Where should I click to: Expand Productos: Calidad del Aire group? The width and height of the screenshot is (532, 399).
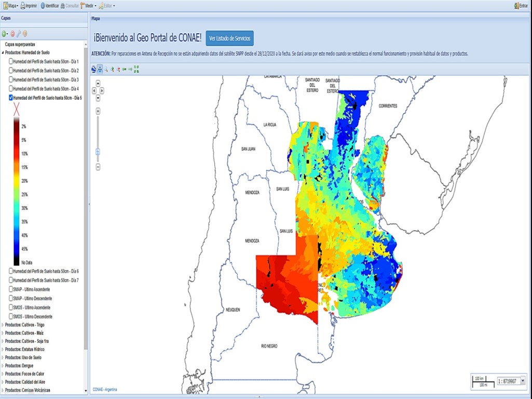click(3, 382)
